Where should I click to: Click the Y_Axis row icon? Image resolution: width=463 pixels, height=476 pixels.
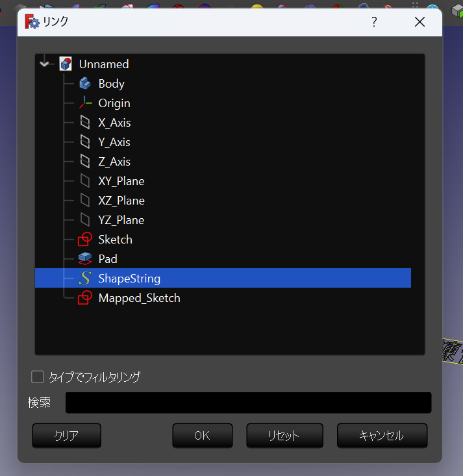[x=85, y=142]
